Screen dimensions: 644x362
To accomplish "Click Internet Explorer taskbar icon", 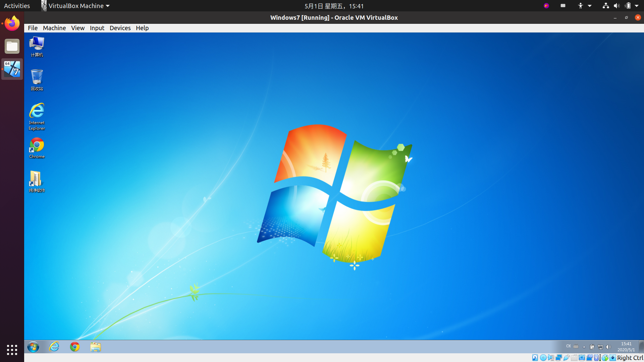I will pos(54,347).
